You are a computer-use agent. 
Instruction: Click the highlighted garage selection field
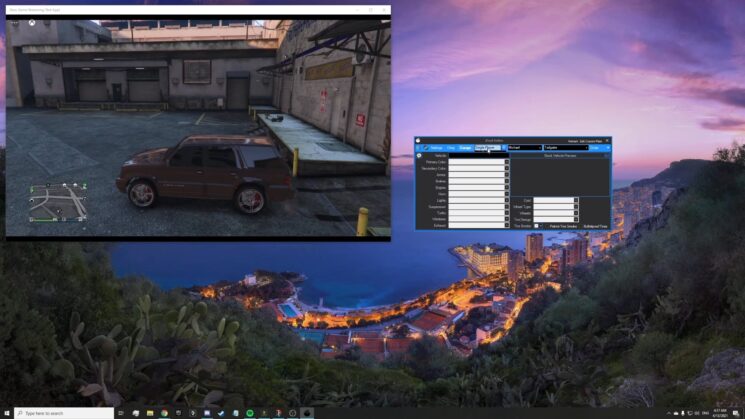tap(488, 148)
